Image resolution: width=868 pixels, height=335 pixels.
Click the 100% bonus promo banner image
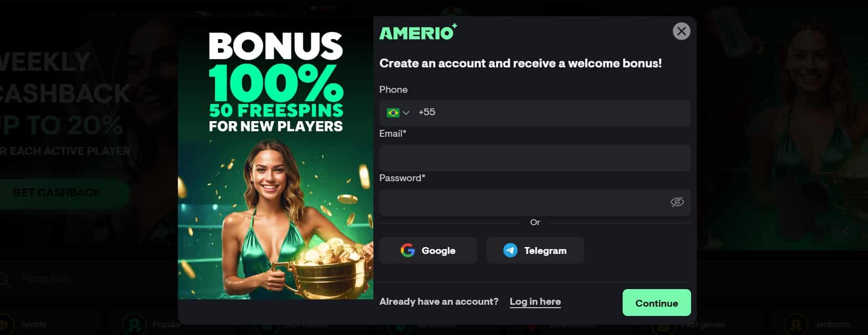pyautogui.click(x=276, y=159)
